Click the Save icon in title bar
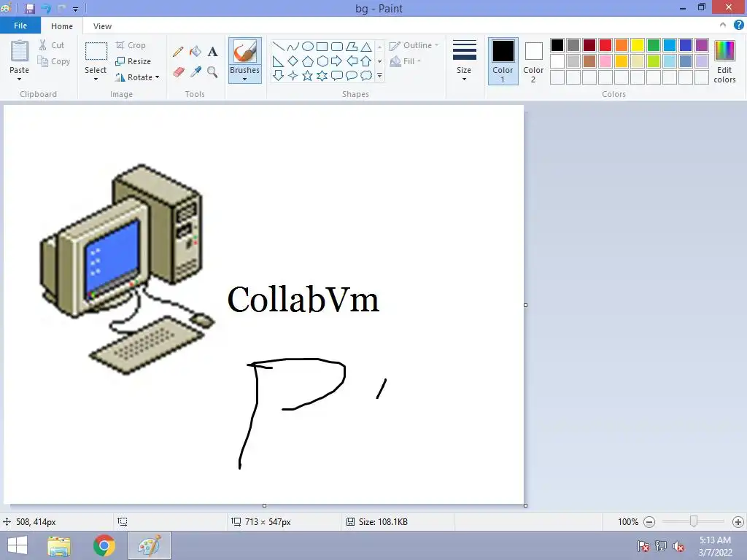Screen dimensions: 747x560 pos(29,9)
